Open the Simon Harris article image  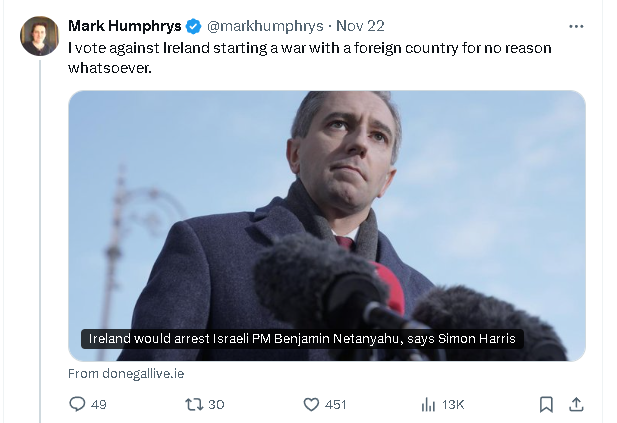click(x=326, y=200)
